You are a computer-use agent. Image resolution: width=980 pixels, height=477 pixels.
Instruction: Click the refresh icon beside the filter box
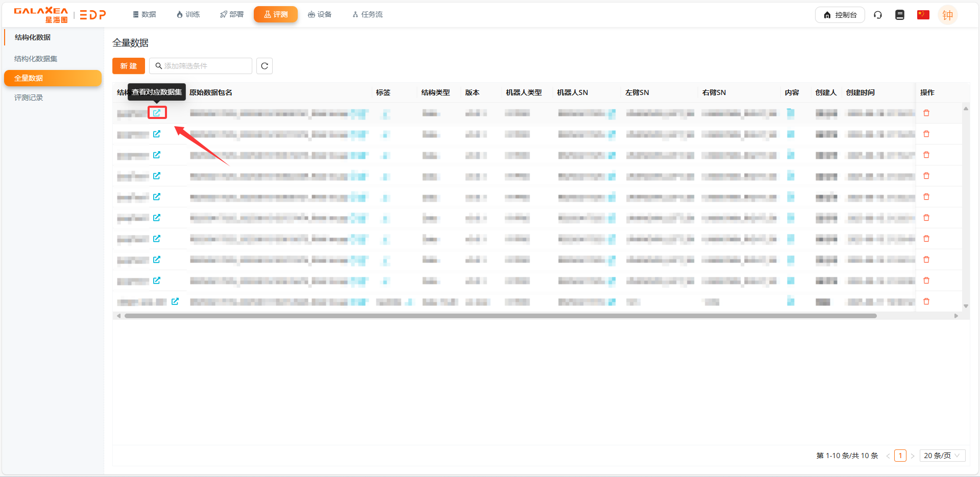pos(264,66)
